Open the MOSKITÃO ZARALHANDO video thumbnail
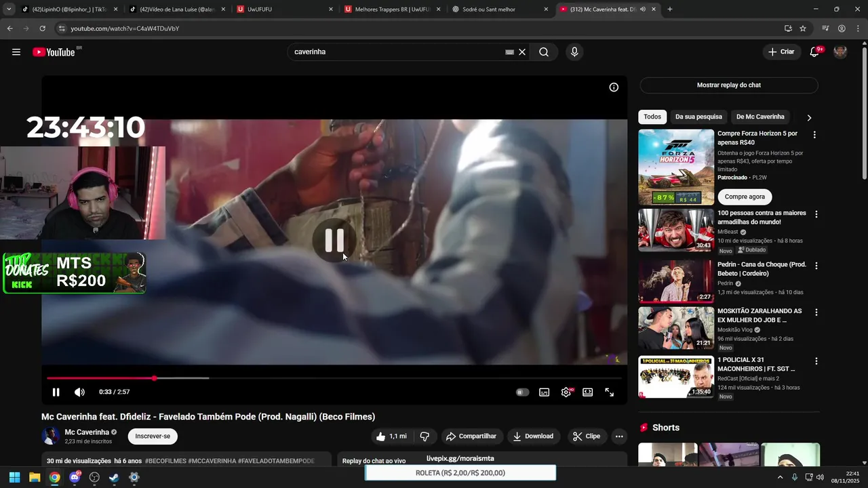The image size is (868, 488). coord(676,328)
